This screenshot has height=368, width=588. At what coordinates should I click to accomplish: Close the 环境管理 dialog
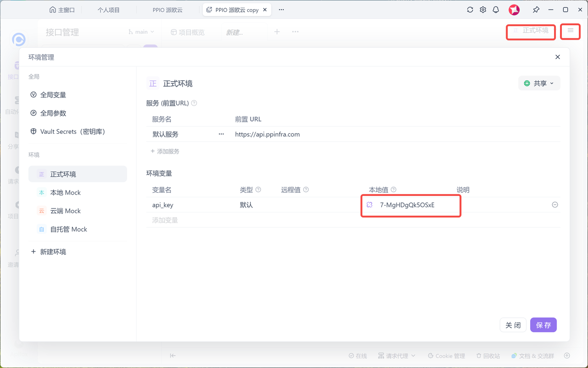point(558,57)
